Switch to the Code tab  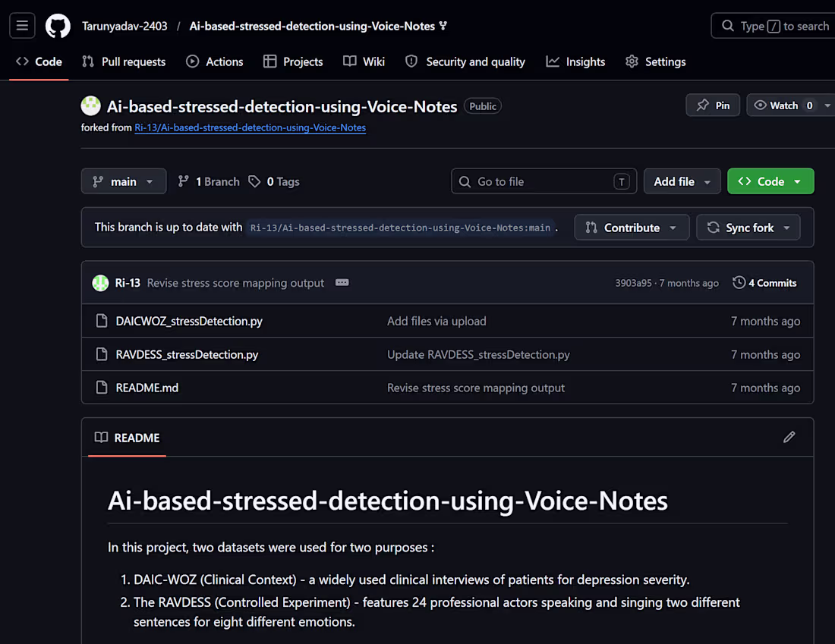39,61
